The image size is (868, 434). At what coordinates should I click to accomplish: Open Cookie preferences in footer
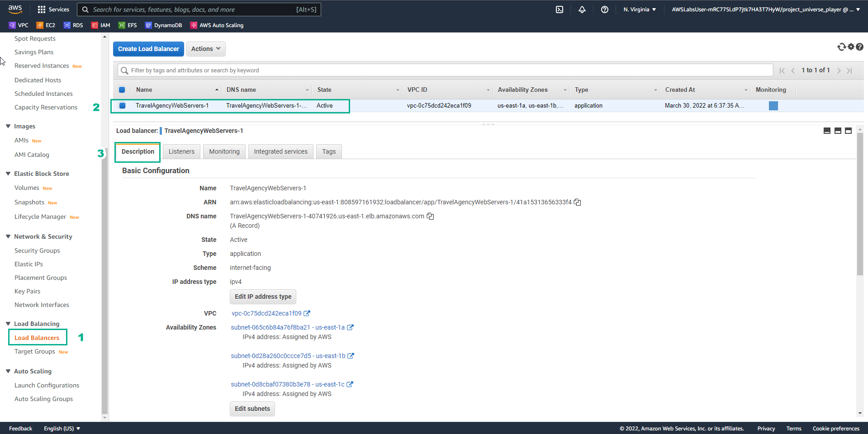coord(836,429)
